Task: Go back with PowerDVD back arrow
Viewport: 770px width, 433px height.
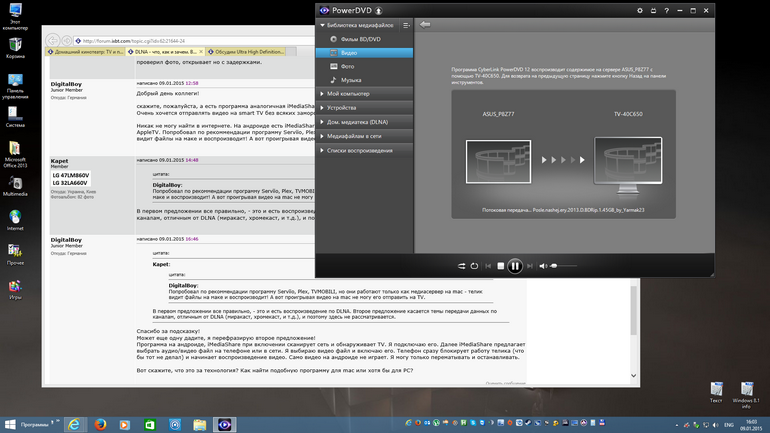Action: [425, 25]
